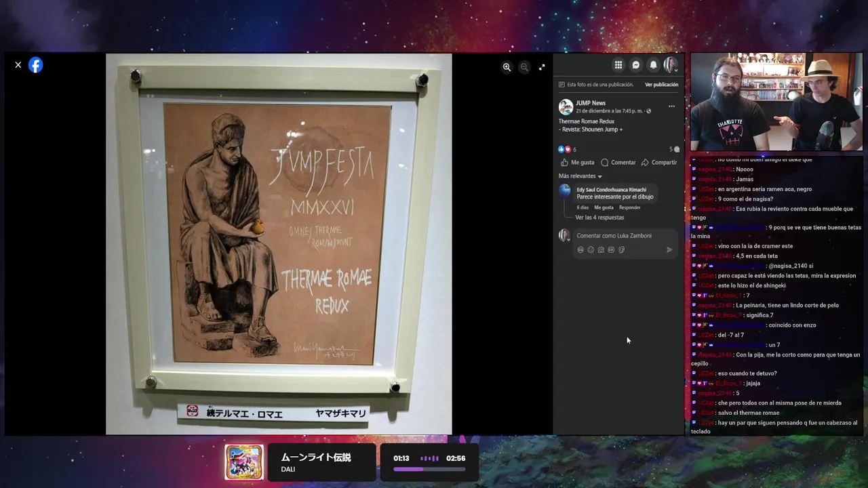
Task: Open Messenger chats
Action: 636,65
